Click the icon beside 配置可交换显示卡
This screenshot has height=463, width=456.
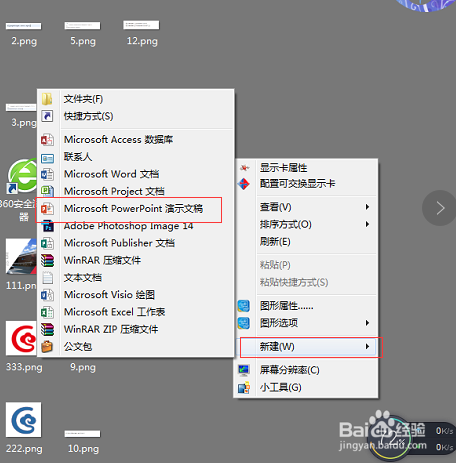(244, 184)
